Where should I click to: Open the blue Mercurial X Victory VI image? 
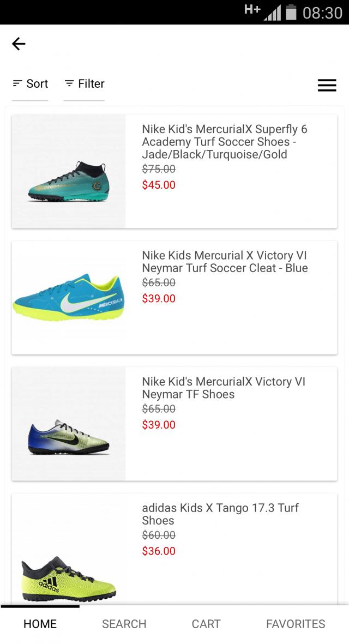[x=69, y=298]
